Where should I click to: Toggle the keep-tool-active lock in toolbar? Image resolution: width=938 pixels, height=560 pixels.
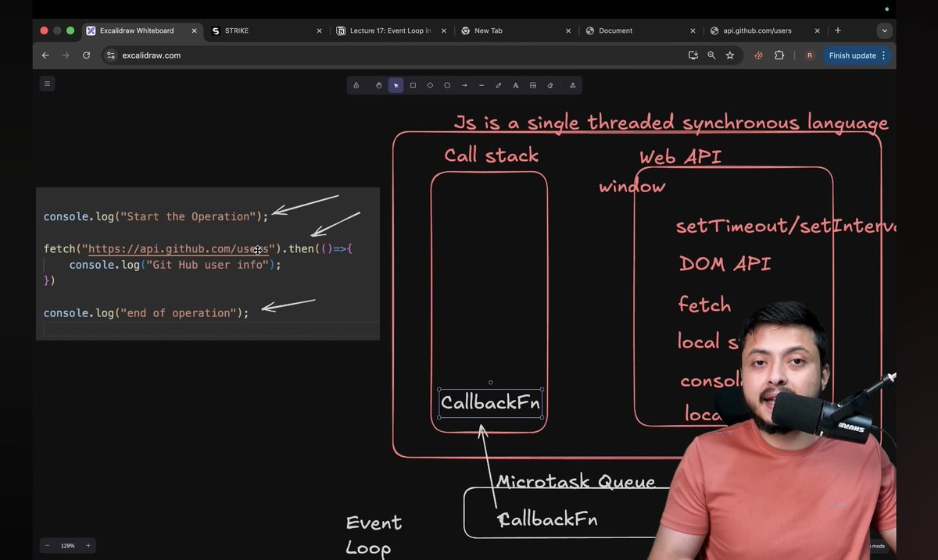tap(356, 85)
